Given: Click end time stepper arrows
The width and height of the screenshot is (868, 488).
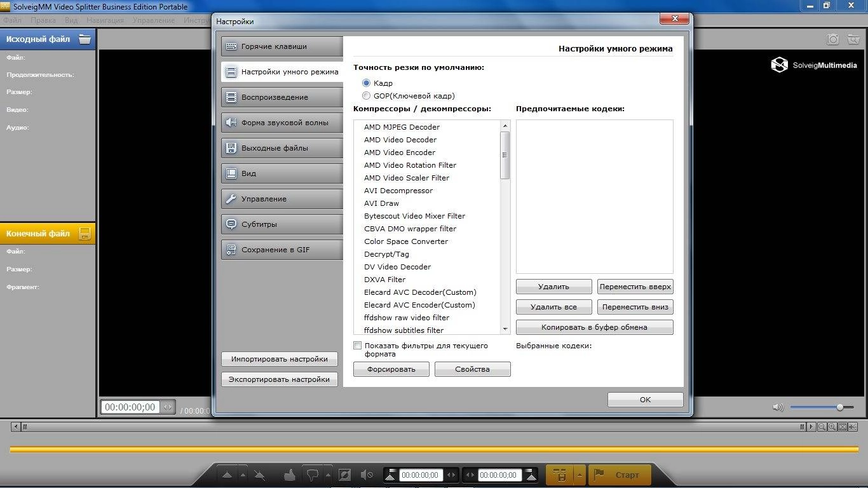Looking at the screenshot, I should click(470, 475).
